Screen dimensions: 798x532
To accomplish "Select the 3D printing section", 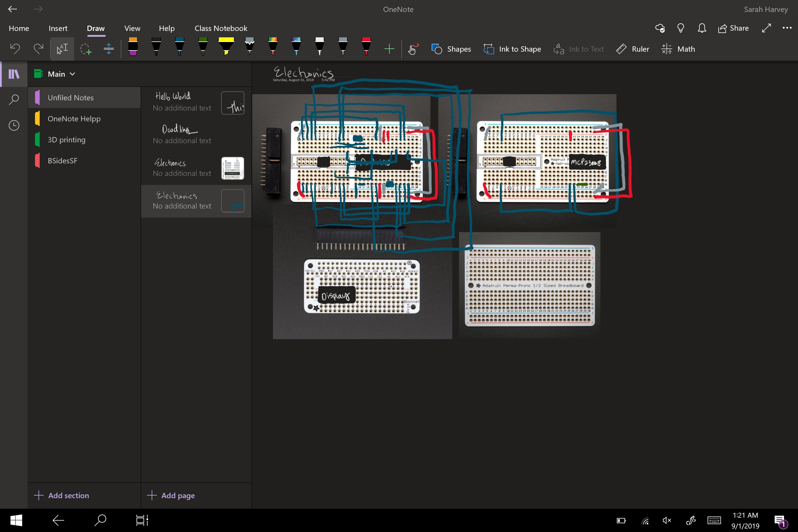I will [x=84, y=140].
